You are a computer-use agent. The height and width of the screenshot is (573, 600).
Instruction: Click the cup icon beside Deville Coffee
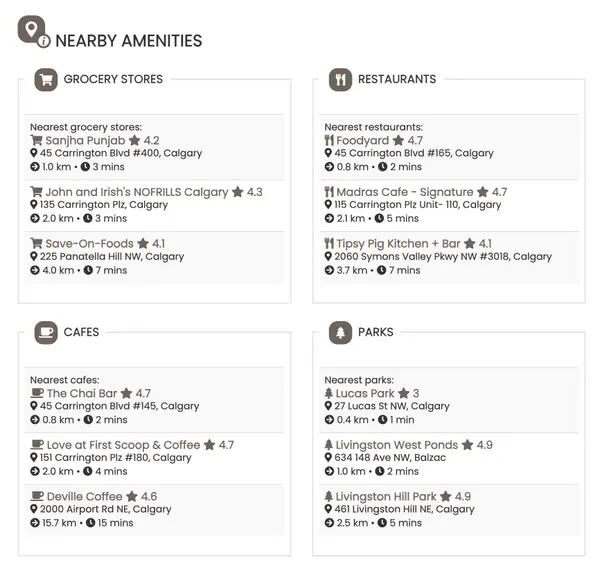tap(36, 496)
